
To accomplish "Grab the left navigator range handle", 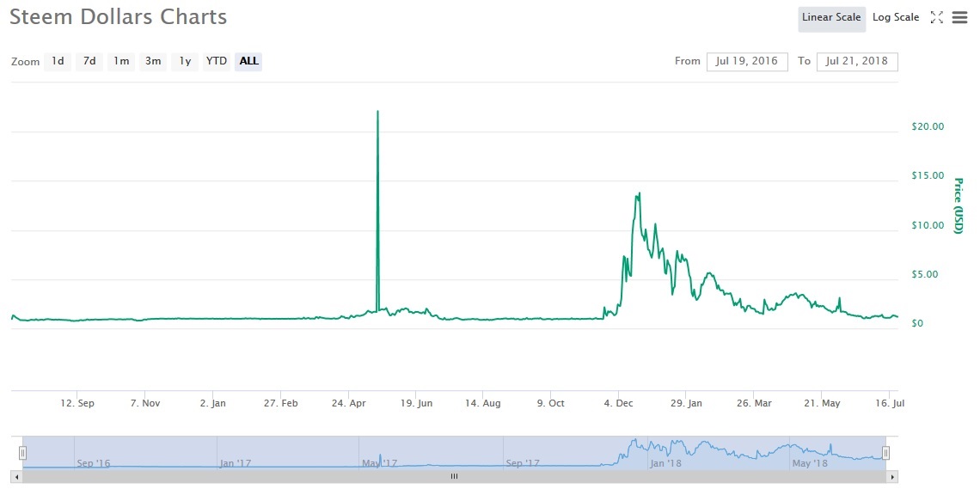I will [22, 453].
